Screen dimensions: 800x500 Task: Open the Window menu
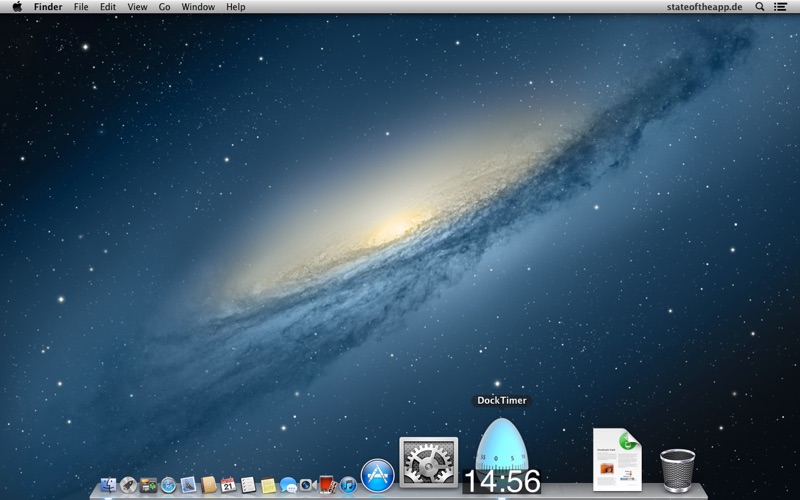pyautogui.click(x=198, y=7)
